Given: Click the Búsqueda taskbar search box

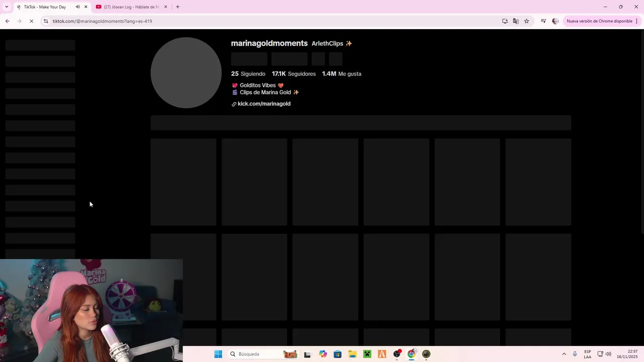Looking at the screenshot, I should (x=264, y=354).
